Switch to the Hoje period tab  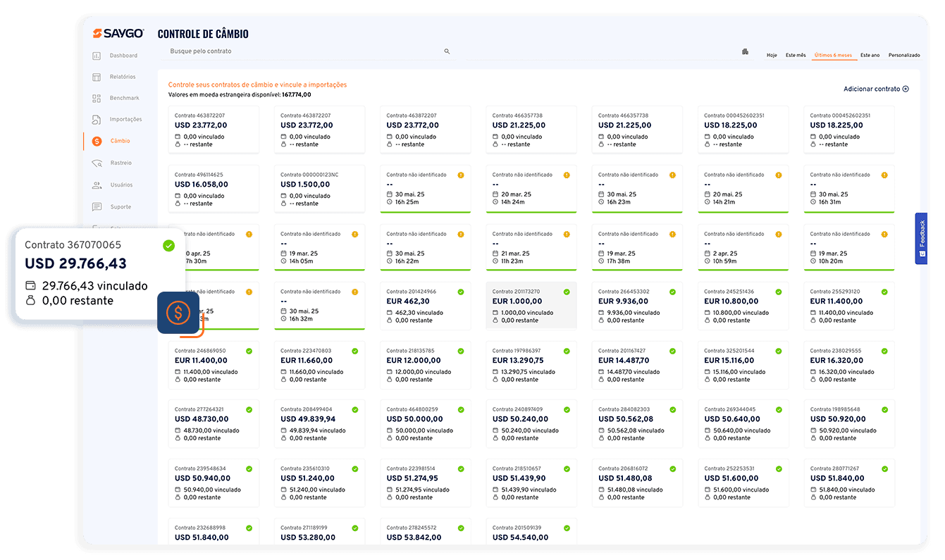tap(772, 55)
